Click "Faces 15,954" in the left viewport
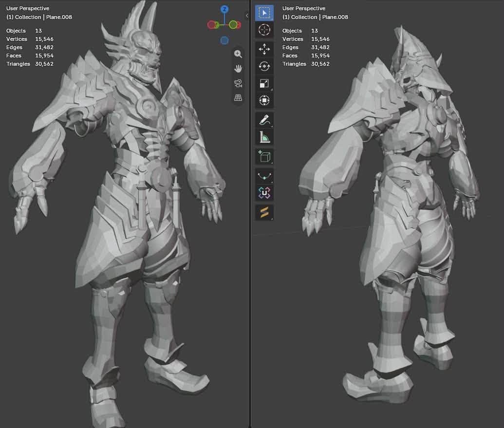This screenshot has height=428, width=504. click(x=30, y=56)
